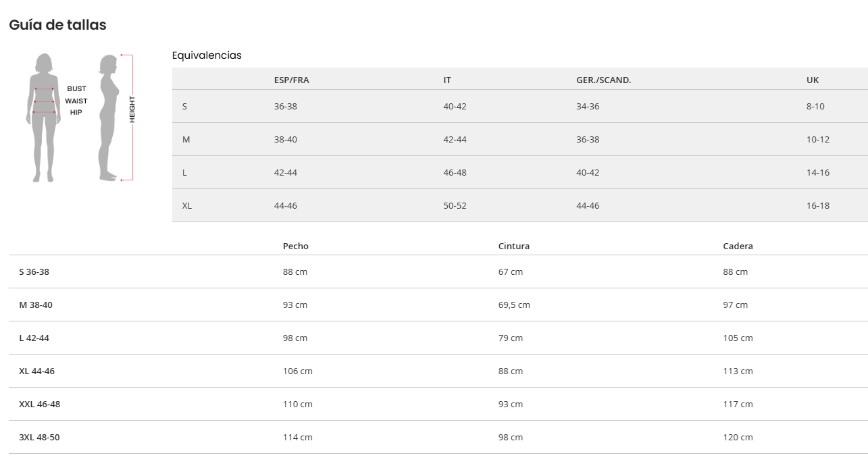868x468 pixels.
Task: Select the IT column header
Action: (447, 80)
